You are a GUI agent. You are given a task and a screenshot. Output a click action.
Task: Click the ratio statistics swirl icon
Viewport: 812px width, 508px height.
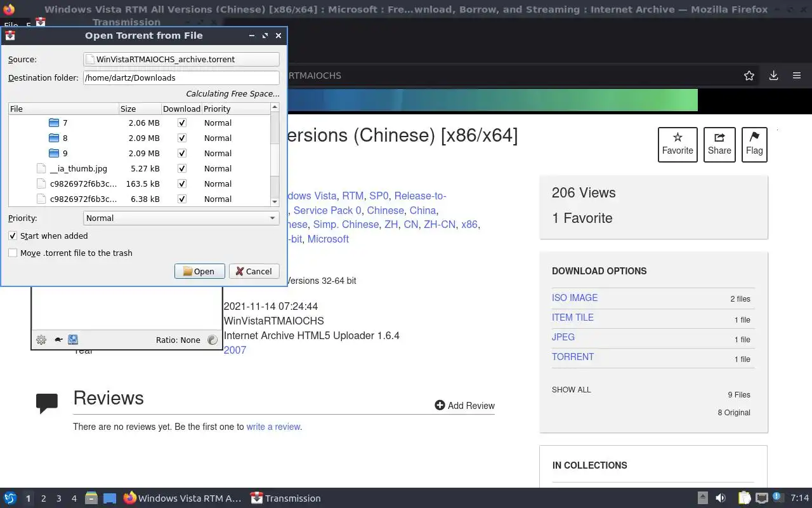point(213,340)
